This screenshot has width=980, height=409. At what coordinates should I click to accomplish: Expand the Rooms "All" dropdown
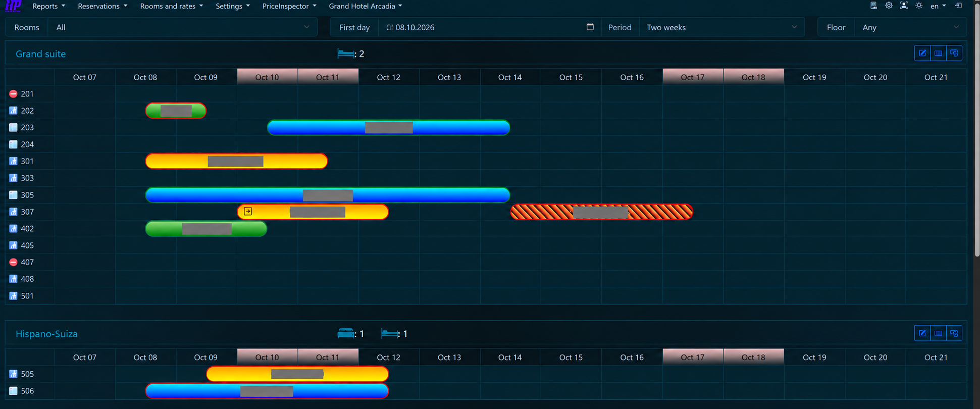183,27
